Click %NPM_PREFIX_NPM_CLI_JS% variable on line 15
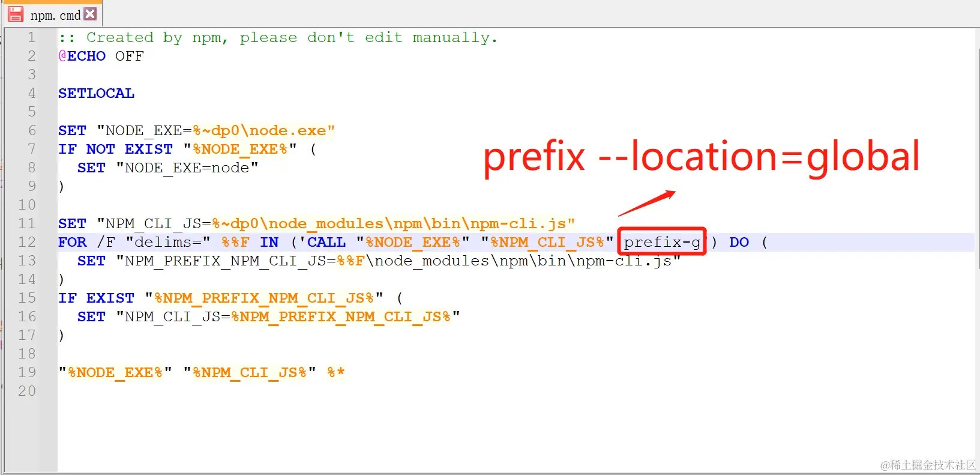This screenshot has height=475, width=980. pyautogui.click(x=264, y=298)
